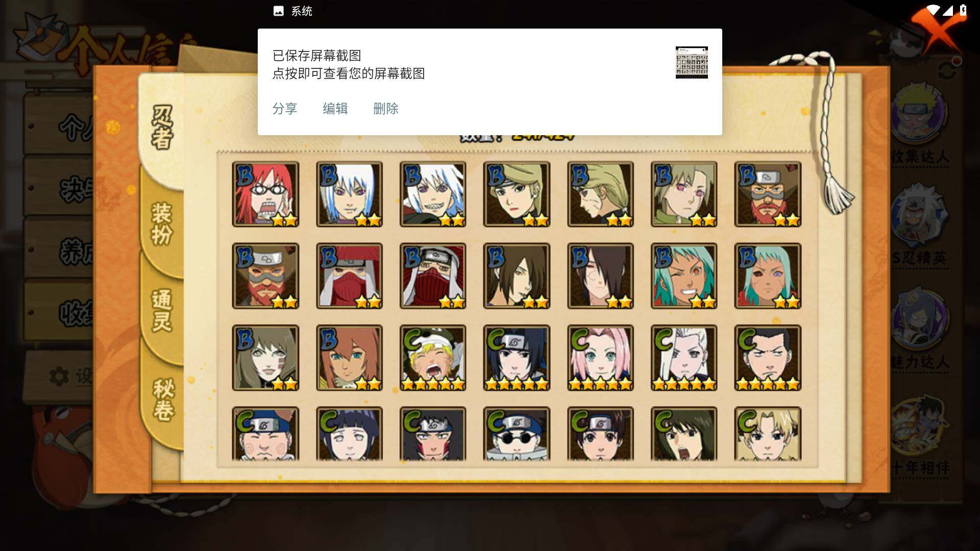This screenshot has width=980, height=551.
Task: Select the Hinata portrait with pale eyes
Action: pyautogui.click(x=349, y=434)
